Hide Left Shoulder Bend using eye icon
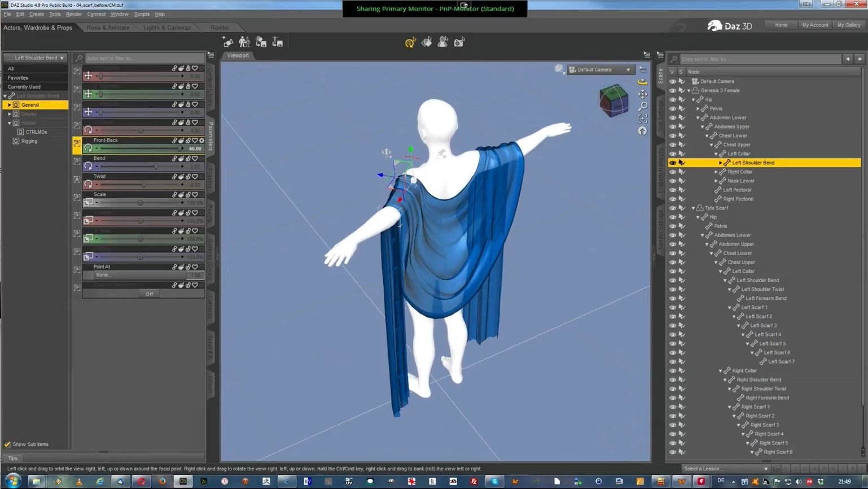 tap(672, 163)
